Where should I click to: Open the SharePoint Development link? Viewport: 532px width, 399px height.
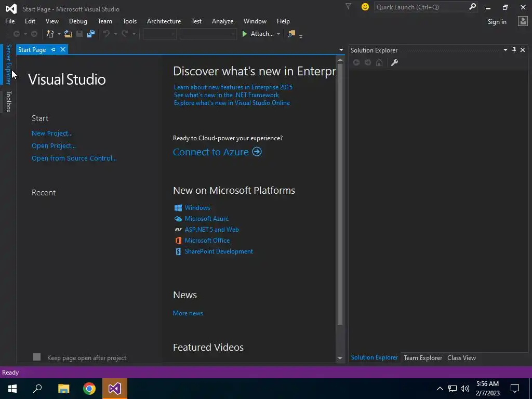(x=219, y=251)
